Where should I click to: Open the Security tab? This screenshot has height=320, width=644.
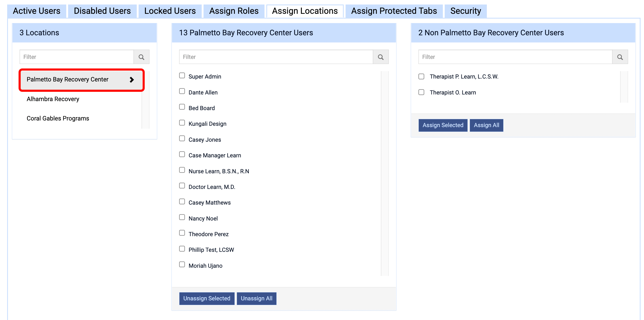tap(466, 11)
